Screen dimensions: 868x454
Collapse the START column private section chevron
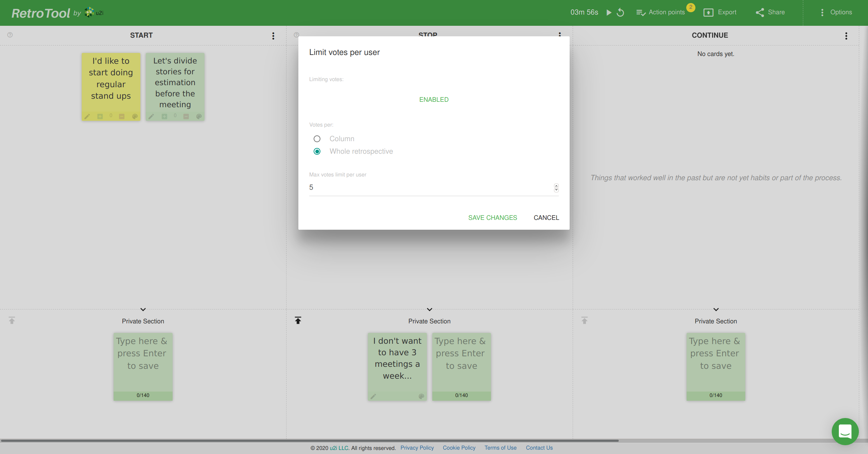coord(143,309)
